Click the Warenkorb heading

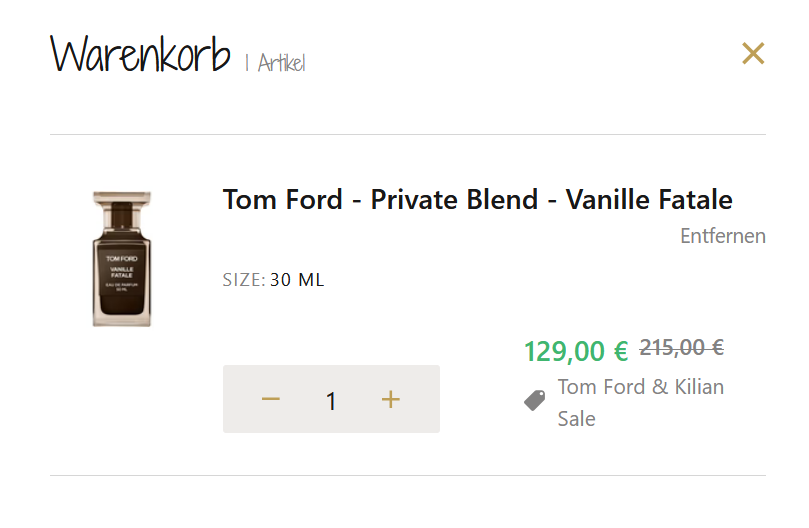pyautogui.click(x=140, y=56)
